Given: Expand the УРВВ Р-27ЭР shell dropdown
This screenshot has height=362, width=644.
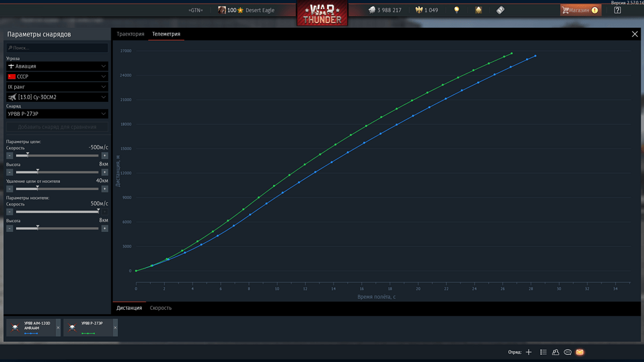Looking at the screenshot, I should pyautogui.click(x=57, y=114).
